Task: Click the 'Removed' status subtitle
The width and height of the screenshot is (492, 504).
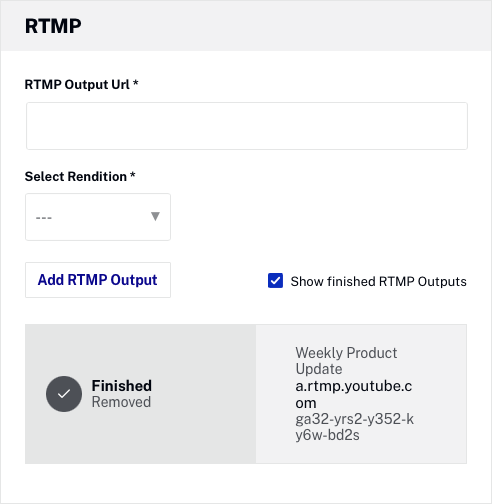Action: click(121, 402)
